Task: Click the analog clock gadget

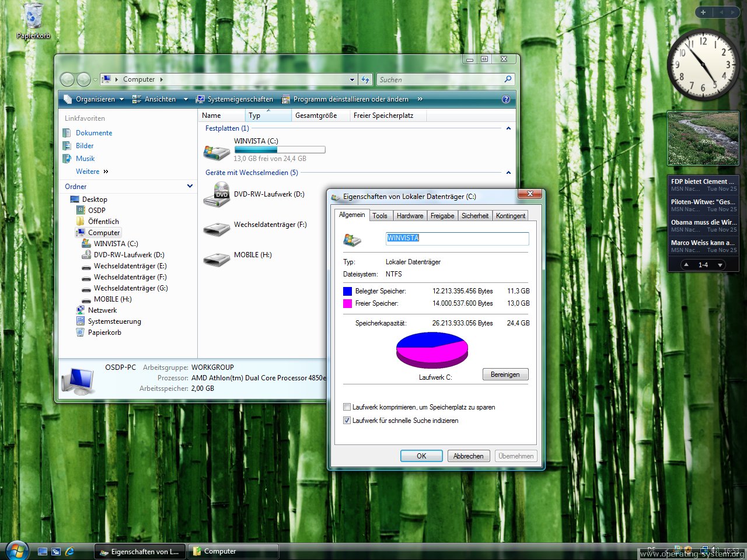Action: (703, 65)
